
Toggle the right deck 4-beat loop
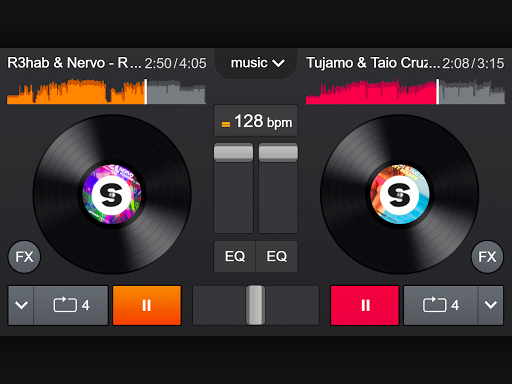pos(441,305)
